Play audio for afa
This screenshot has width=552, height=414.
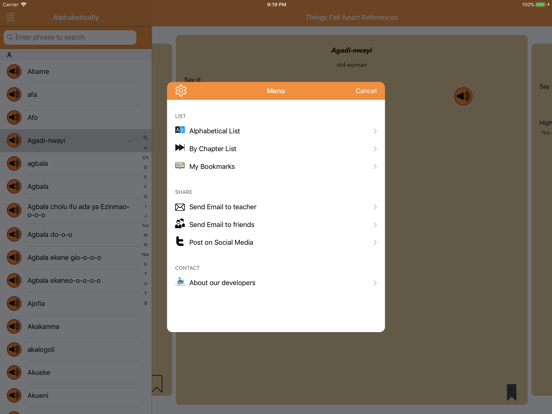coord(14,94)
